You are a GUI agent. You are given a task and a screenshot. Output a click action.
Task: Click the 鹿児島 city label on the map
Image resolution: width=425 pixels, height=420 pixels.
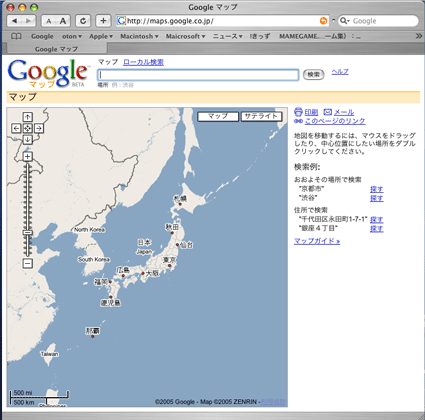[x=111, y=303]
